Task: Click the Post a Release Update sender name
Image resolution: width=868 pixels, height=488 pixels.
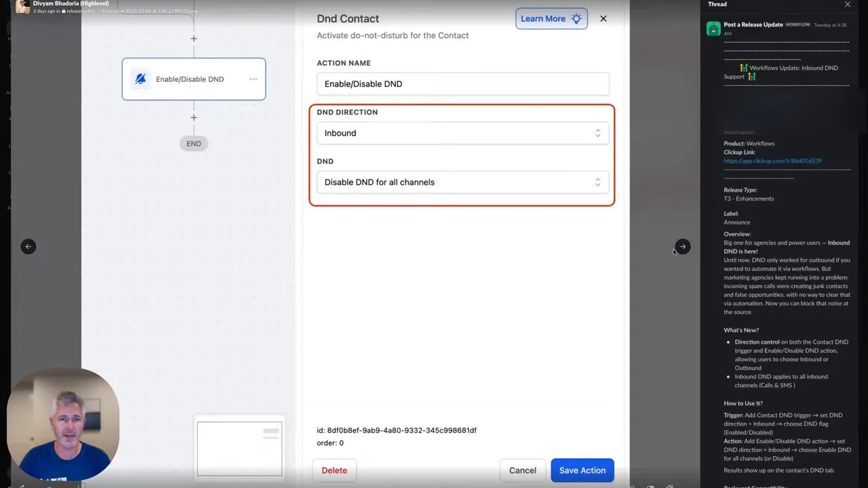Action: (753, 24)
